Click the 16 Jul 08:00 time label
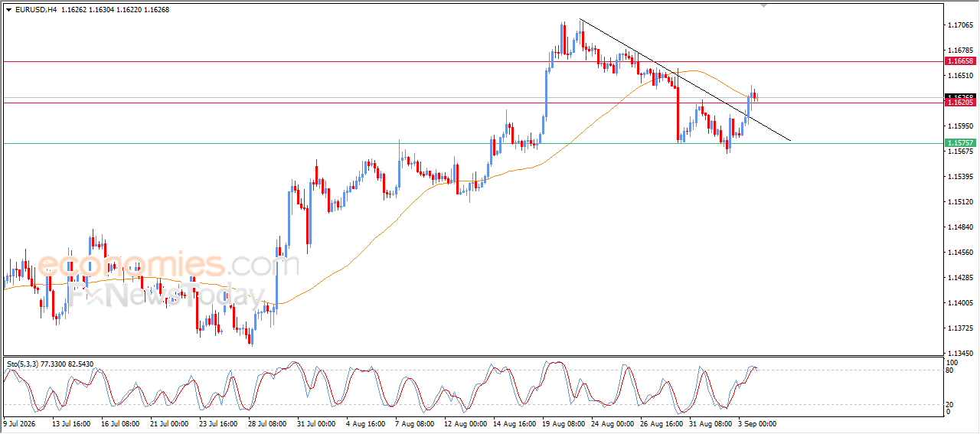 click(120, 423)
